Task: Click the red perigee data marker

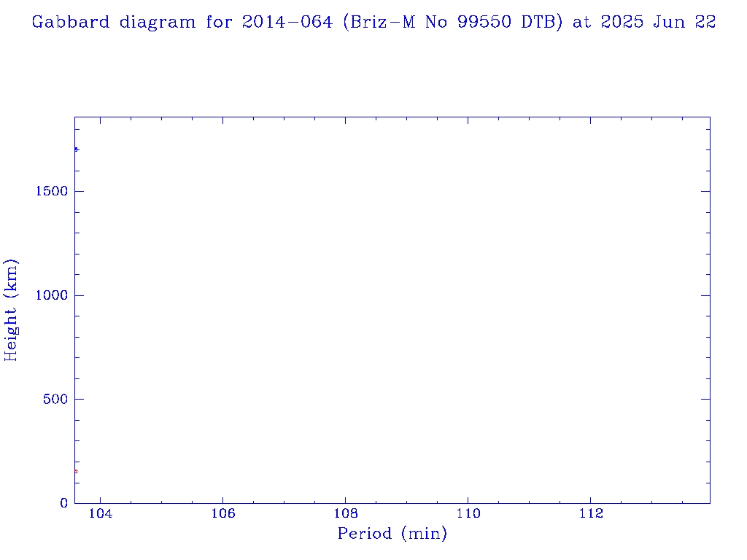Action: pyautogui.click(x=75, y=471)
